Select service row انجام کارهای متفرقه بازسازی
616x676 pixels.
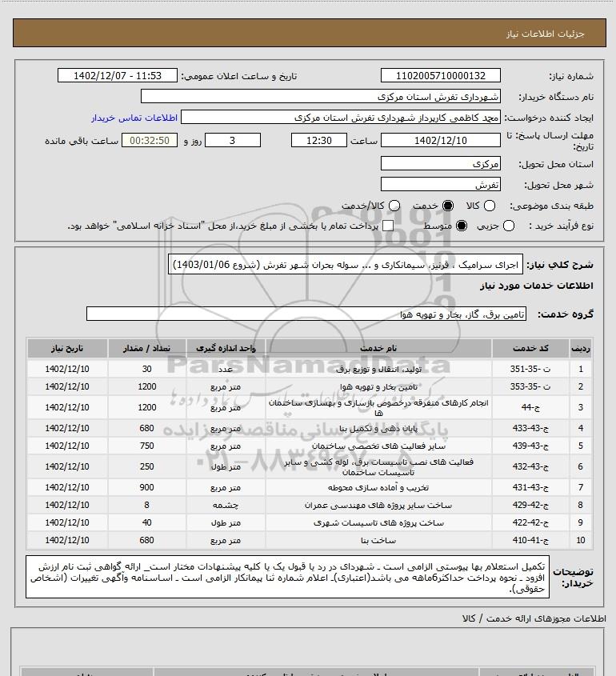310,407
